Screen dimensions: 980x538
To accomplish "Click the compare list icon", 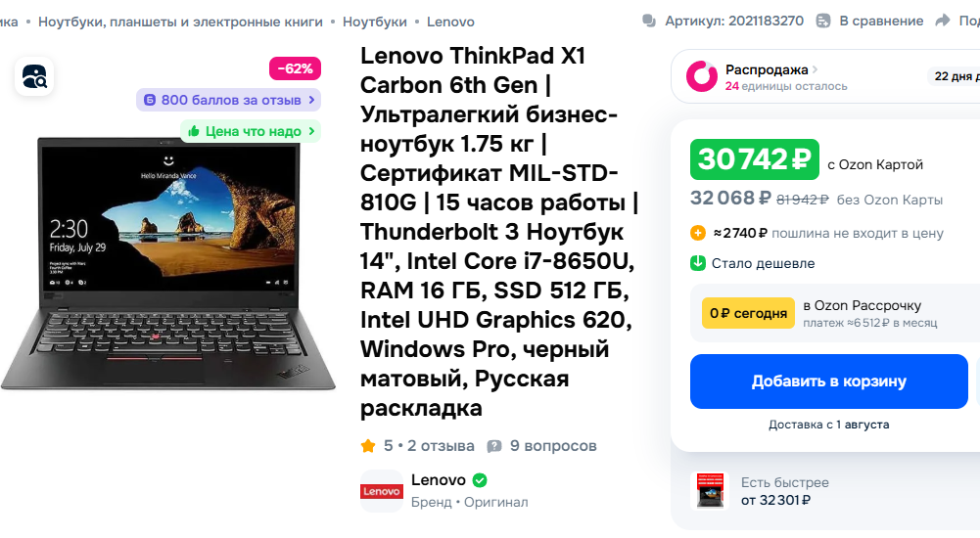I will pos(823,22).
